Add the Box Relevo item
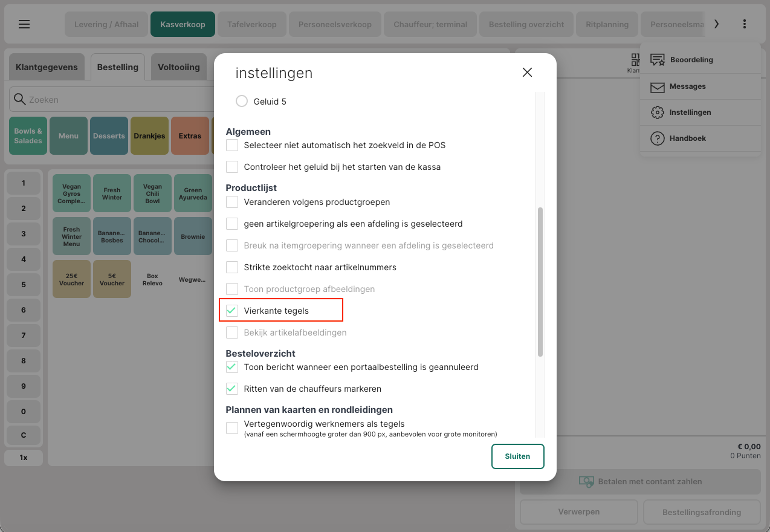The height and width of the screenshot is (532, 770). 152,279
